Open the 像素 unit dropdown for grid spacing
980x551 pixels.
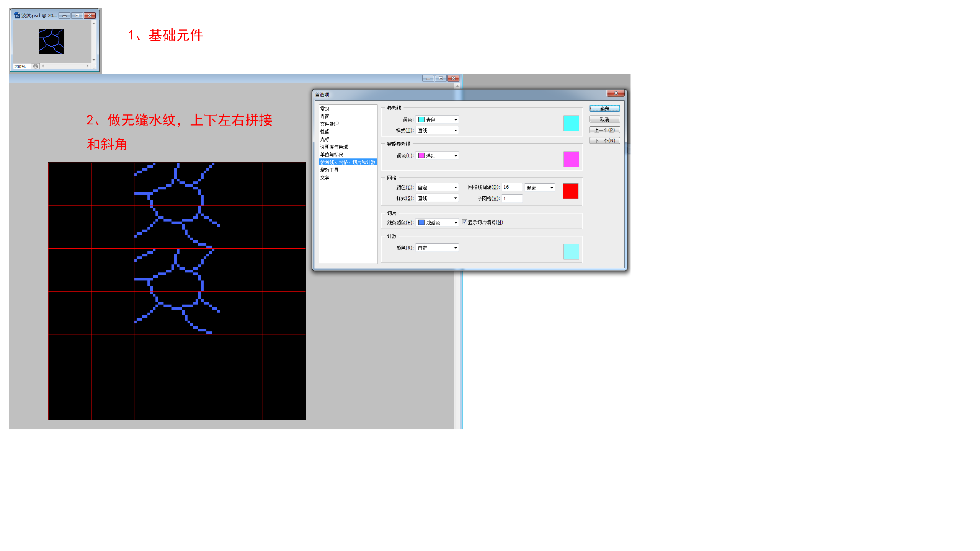coord(540,187)
